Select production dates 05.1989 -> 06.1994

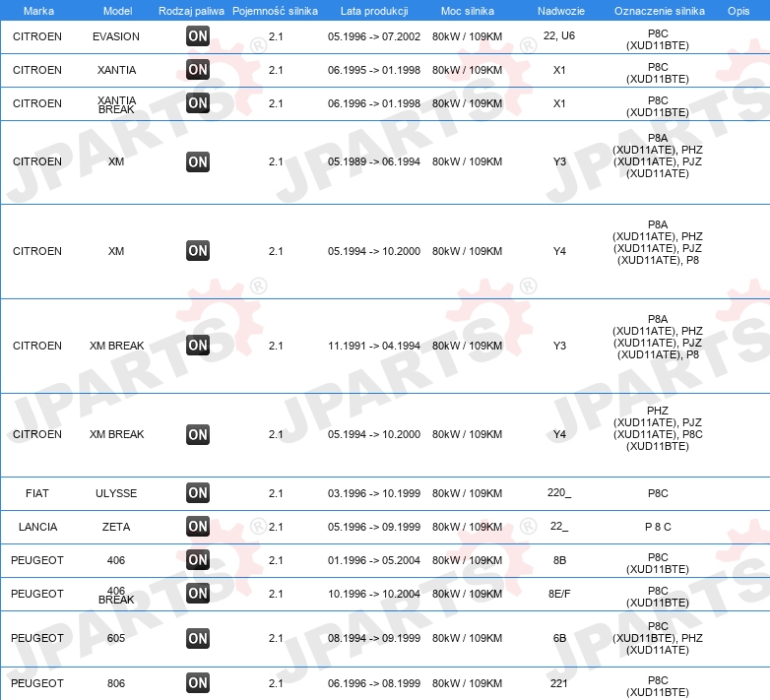374,161
